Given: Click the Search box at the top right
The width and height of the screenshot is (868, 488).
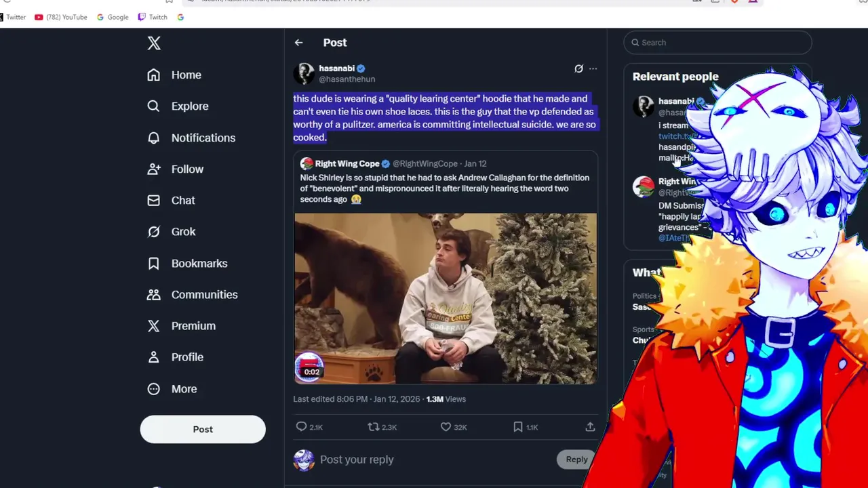Looking at the screenshot, I should pyautogui.click(x=717, y=42).
